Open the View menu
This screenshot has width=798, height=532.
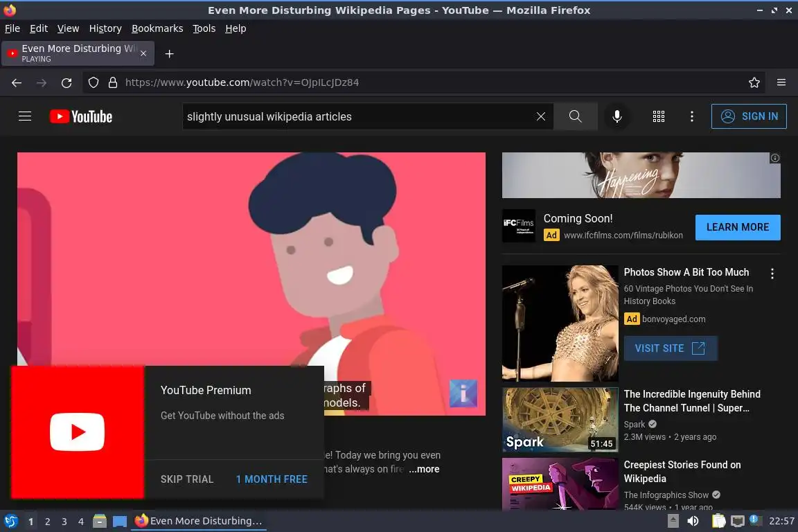click(x=68, y=28)
